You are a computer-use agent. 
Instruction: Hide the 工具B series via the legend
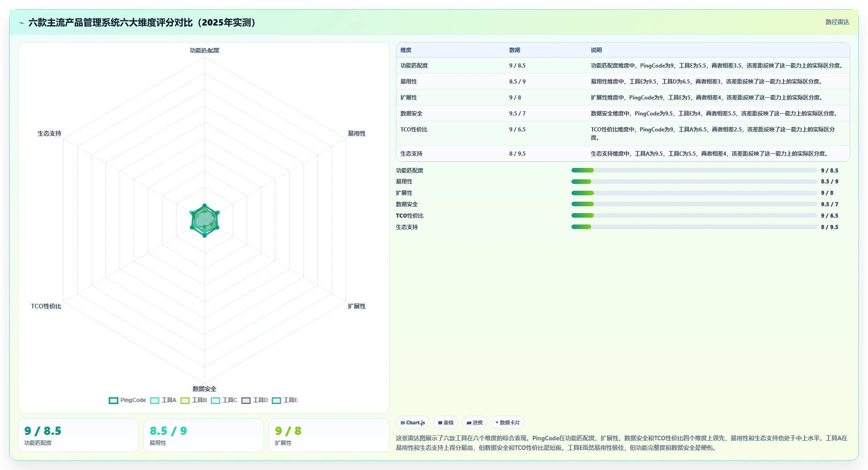[193, 400]
